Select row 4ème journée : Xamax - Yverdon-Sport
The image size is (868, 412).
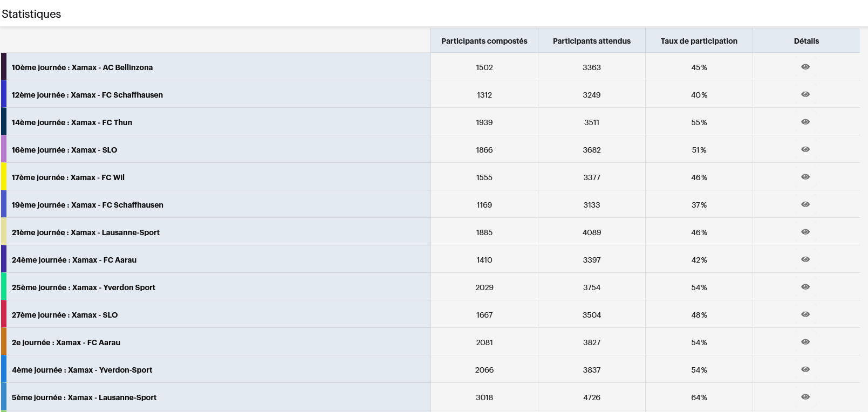coord(430,369)
